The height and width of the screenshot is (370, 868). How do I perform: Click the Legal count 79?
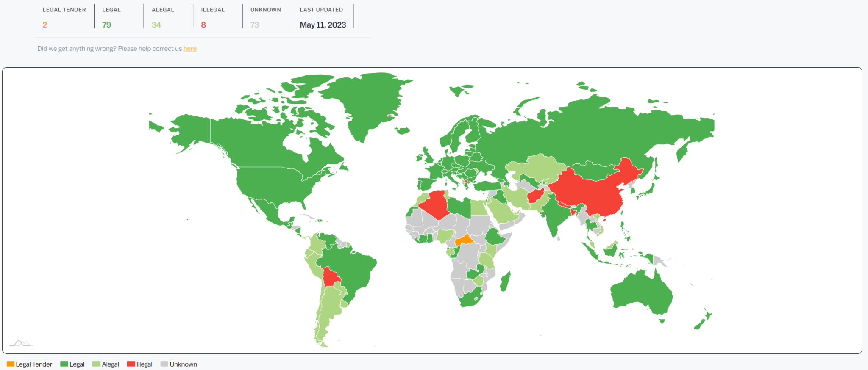(107, 25)
